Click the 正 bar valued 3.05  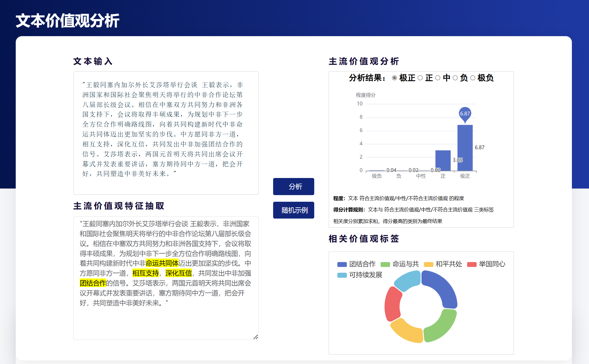click(443, 161)
